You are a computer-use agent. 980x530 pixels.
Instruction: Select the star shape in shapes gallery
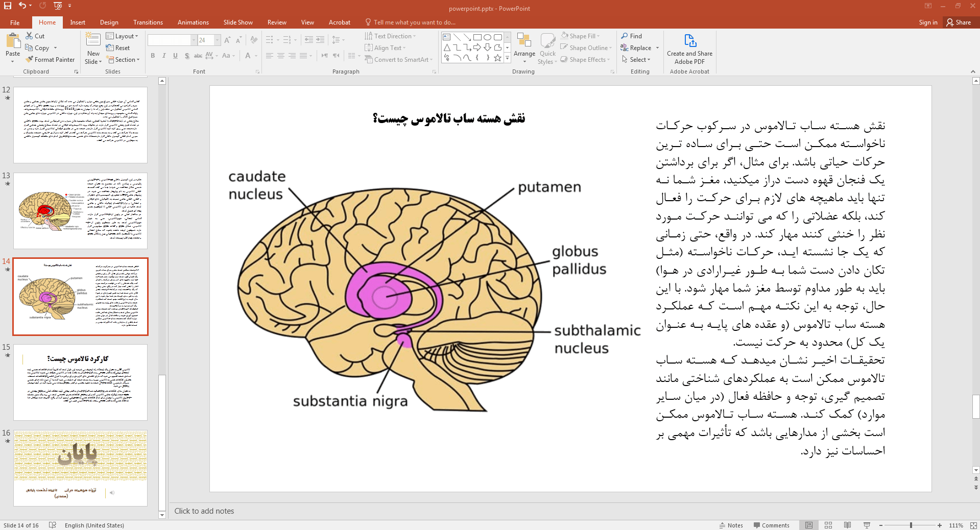click(497, 58)
